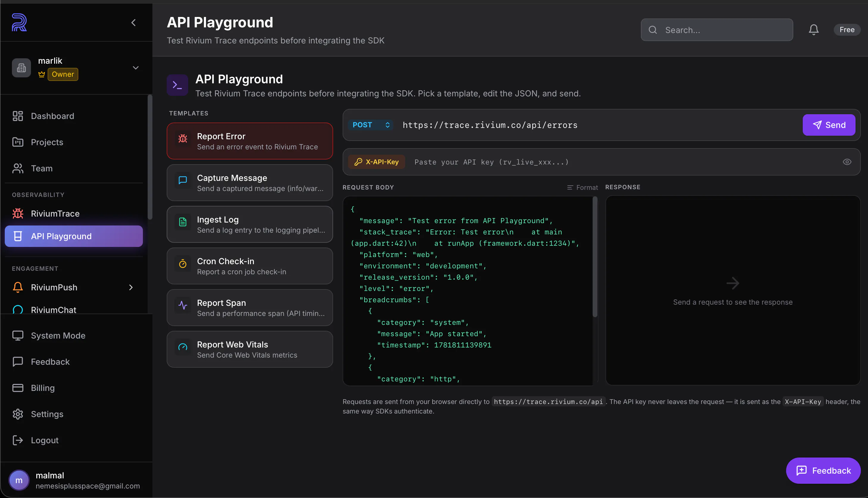This screenshot has height=498, width=868.
Task: Expand the RiviumPush submenu chevron
Action: pyautogui.click(x=131, y=287)
